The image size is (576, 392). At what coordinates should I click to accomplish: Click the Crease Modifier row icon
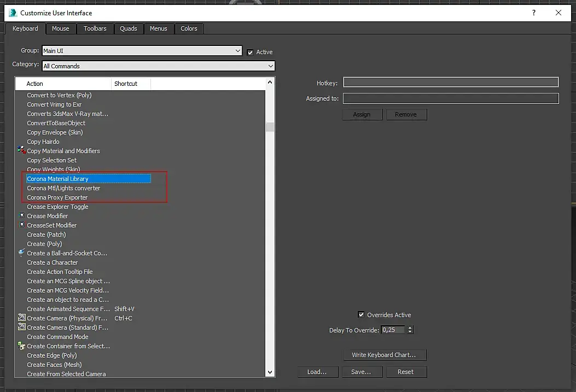tap(22, 215)
